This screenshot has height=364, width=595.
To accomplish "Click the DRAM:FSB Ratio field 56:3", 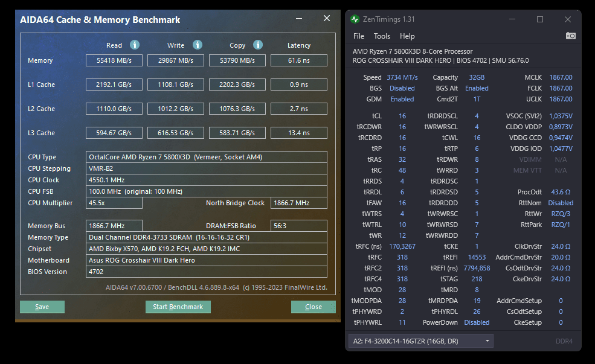I will (x=299, y=226).
